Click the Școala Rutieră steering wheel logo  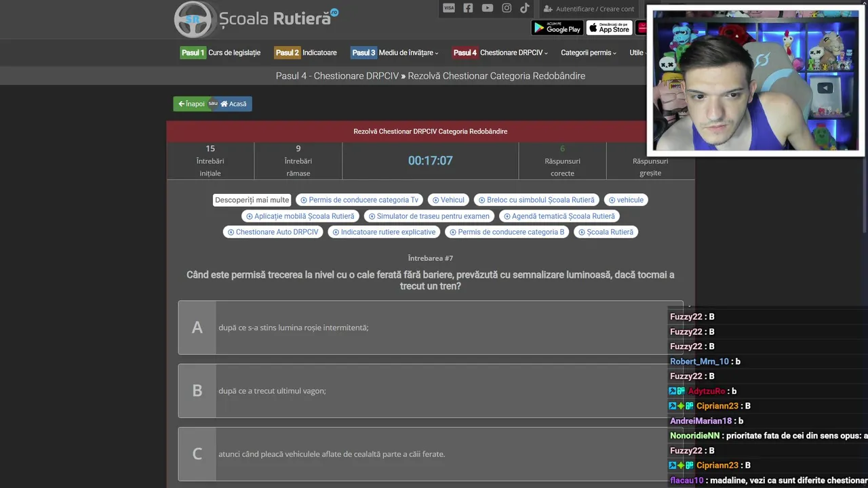[x=194, y=19]
